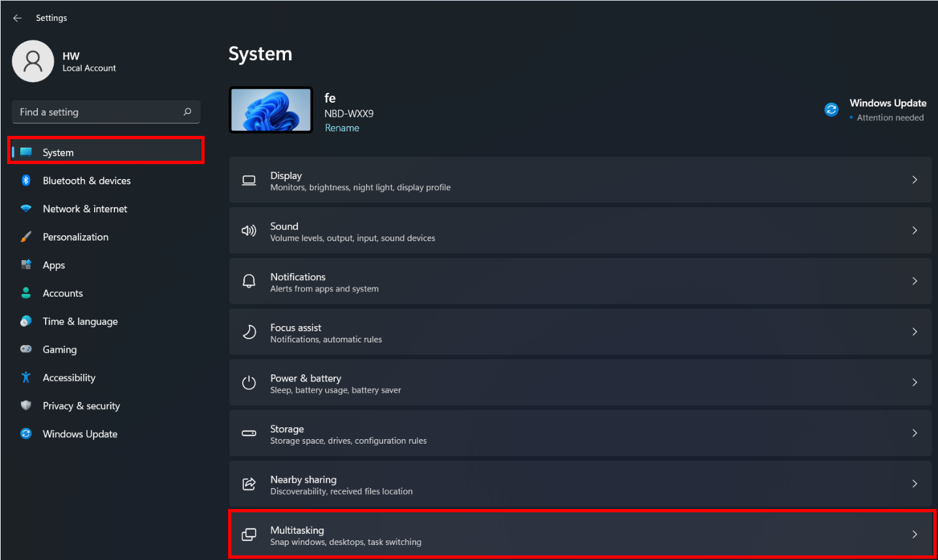
Task: Click the Privacy & security shield icon
Action: [26, 405]
